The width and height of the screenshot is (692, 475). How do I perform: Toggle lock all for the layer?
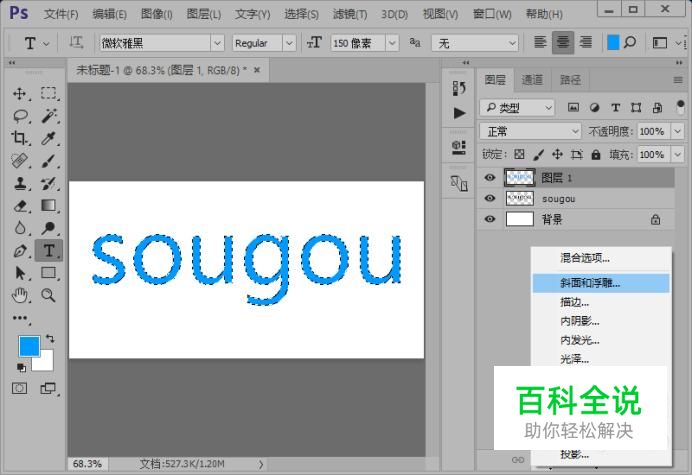tap(596, 155)
